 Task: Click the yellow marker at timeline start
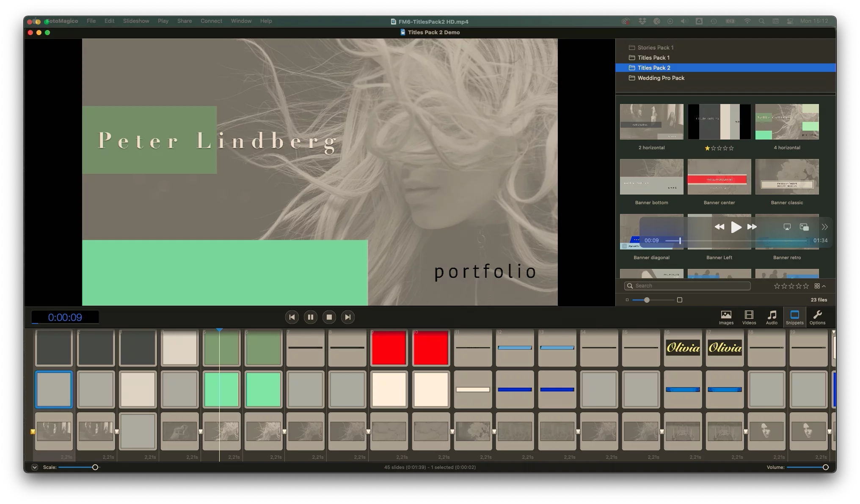click(33, 432)
